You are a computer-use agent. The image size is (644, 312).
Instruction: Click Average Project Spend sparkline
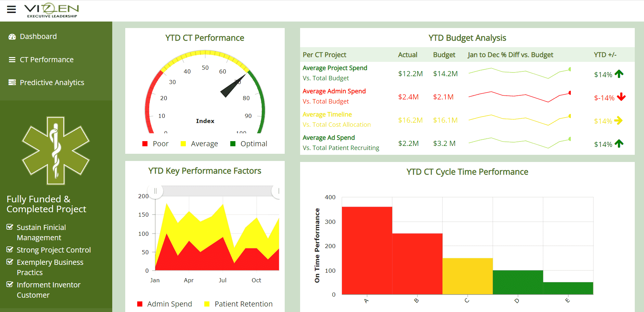tap(519, 73)
